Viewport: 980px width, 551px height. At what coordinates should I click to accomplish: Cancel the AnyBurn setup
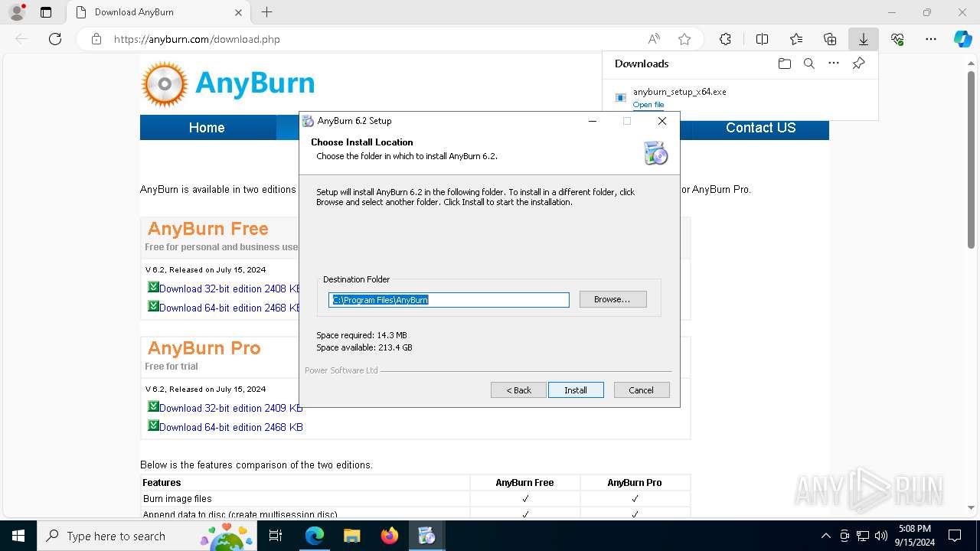click(x=642, y=390)
